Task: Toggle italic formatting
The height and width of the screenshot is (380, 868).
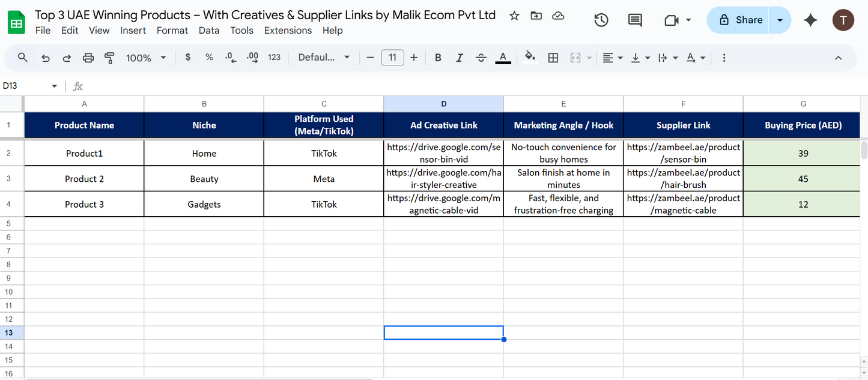Action: (460, 58)
